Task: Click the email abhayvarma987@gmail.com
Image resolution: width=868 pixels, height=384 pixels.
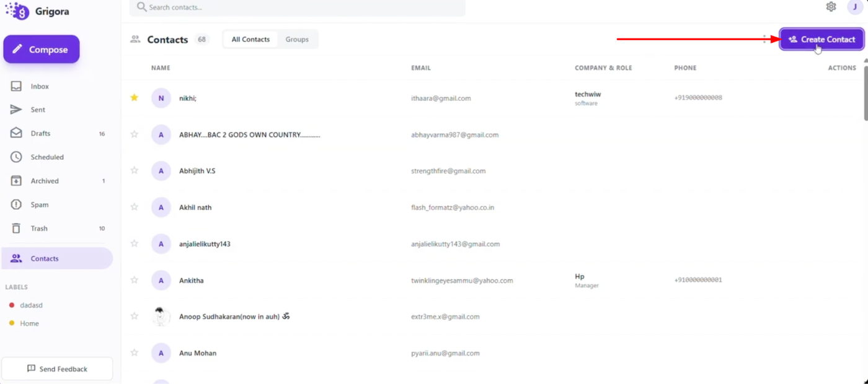Action: coord(454,134)
